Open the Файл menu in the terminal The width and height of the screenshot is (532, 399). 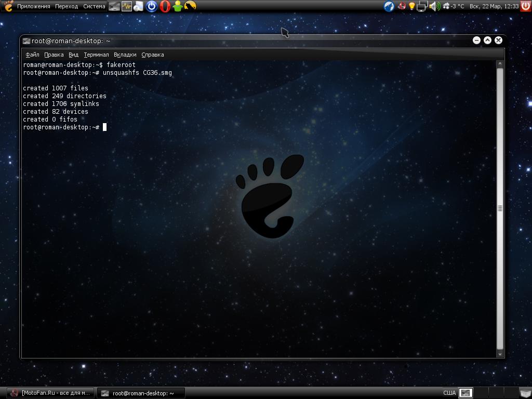click(x=32, y=55)
